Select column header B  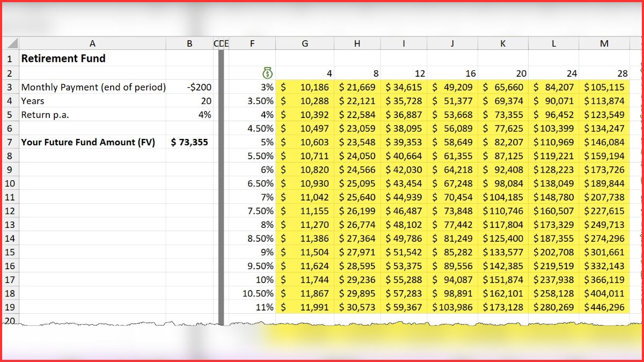(x=189, y=43)
